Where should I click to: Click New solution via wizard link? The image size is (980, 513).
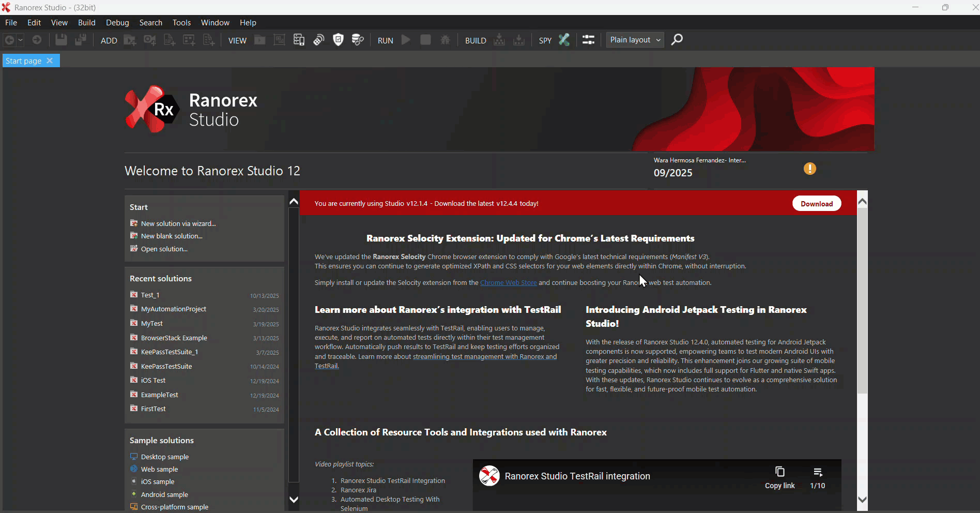click(178, 223)
